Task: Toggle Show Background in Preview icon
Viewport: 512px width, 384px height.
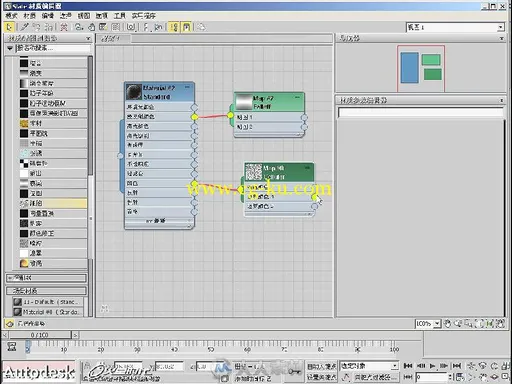Action: point(115,27)
